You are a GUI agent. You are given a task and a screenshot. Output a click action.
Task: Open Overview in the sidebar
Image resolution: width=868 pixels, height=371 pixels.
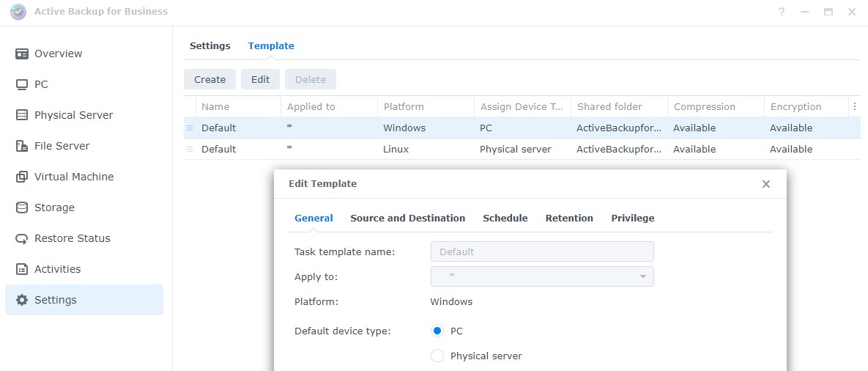[x=84, y=54]
